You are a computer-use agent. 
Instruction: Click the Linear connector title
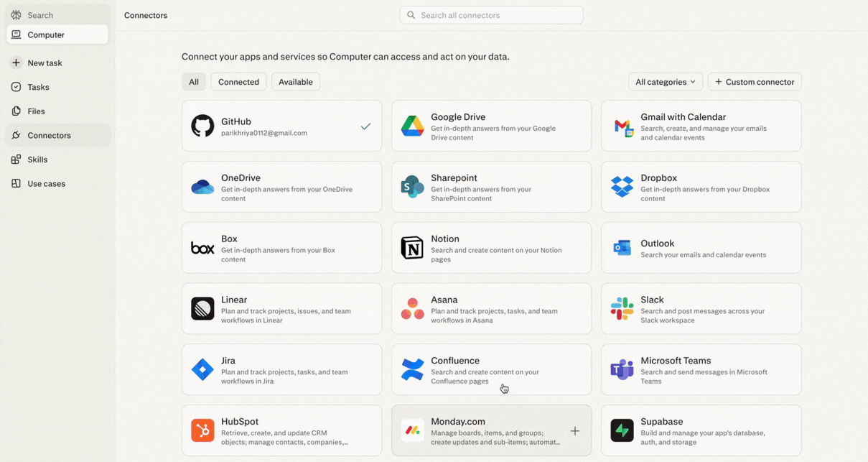coord(234,300)
